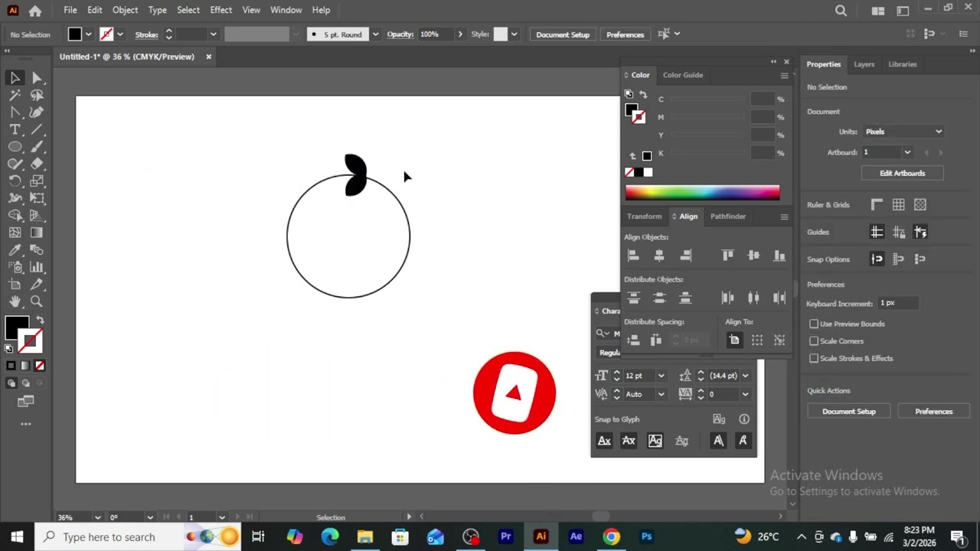Click the Change Screen Mode icon

coord(26,401)
